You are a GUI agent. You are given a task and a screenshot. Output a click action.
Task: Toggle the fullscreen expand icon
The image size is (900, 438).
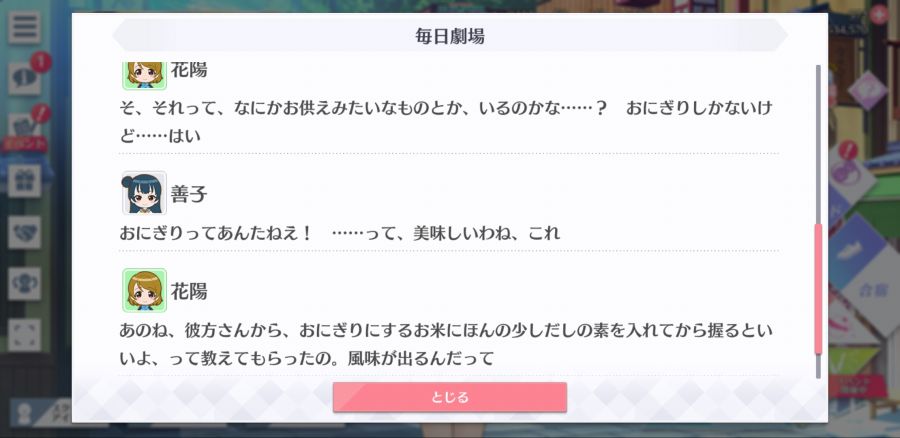24,335
